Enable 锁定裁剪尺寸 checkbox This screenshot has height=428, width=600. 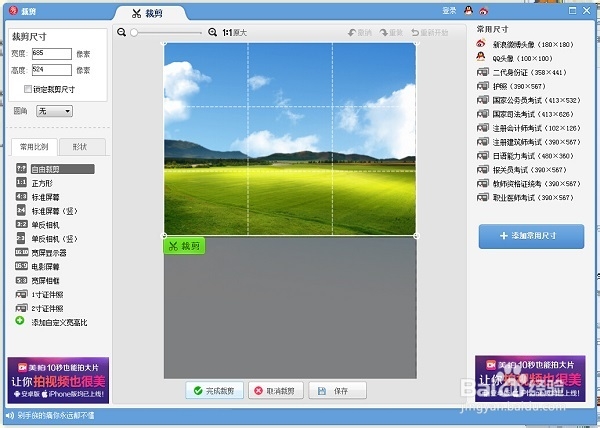pos(28,89)
